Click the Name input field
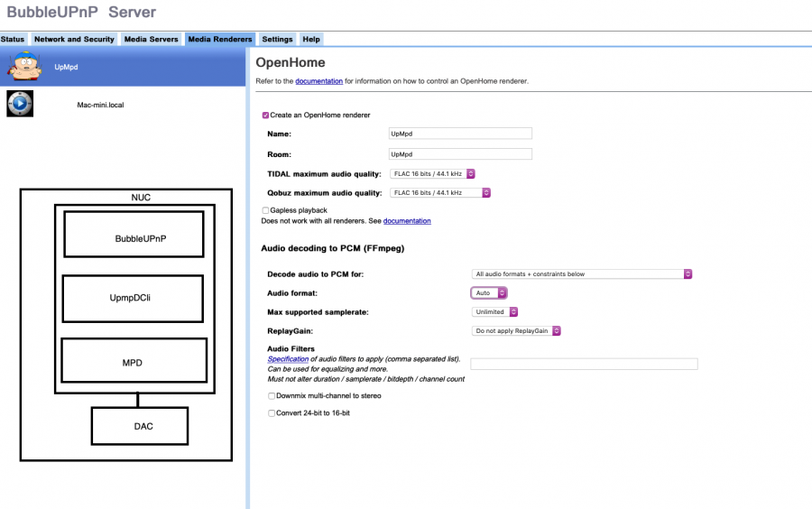The width and height of the screenshot is (812, 509). (460, 134)
